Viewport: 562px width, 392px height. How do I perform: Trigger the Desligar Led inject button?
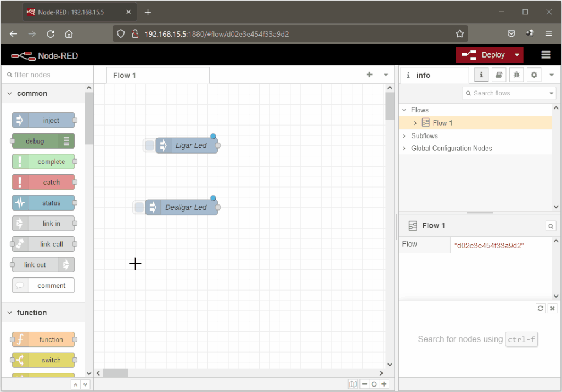[139, 207]
